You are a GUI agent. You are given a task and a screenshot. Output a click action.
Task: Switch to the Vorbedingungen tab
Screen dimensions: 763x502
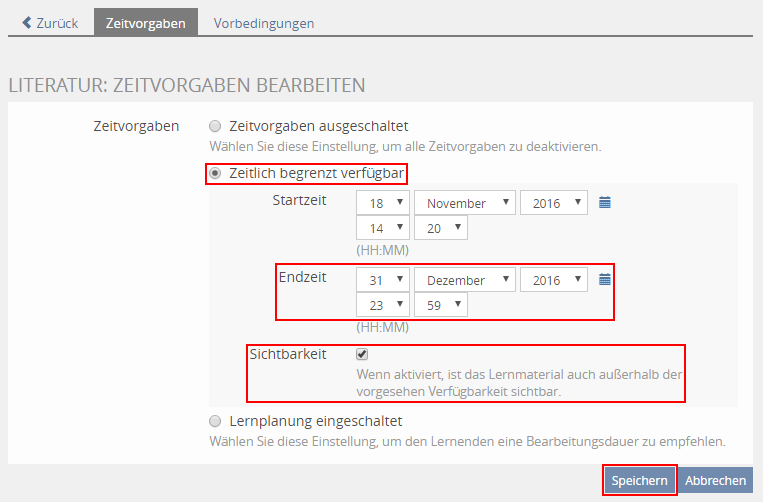coord(263,22)
